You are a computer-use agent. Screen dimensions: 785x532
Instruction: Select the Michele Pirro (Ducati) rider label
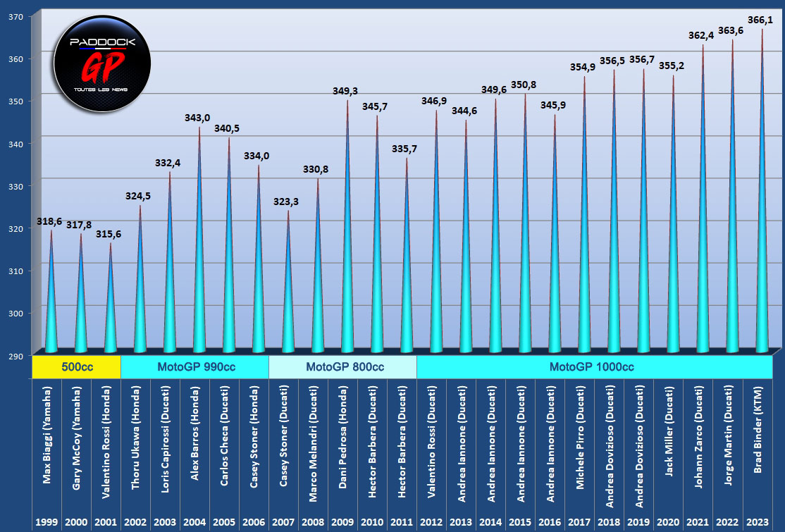click(x=580, y=445)
